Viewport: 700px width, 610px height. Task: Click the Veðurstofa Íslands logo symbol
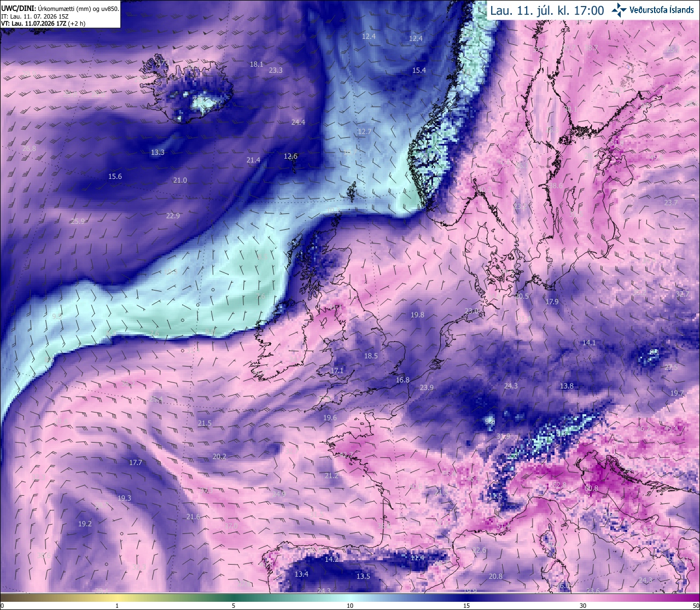click(x=619, y=9)
